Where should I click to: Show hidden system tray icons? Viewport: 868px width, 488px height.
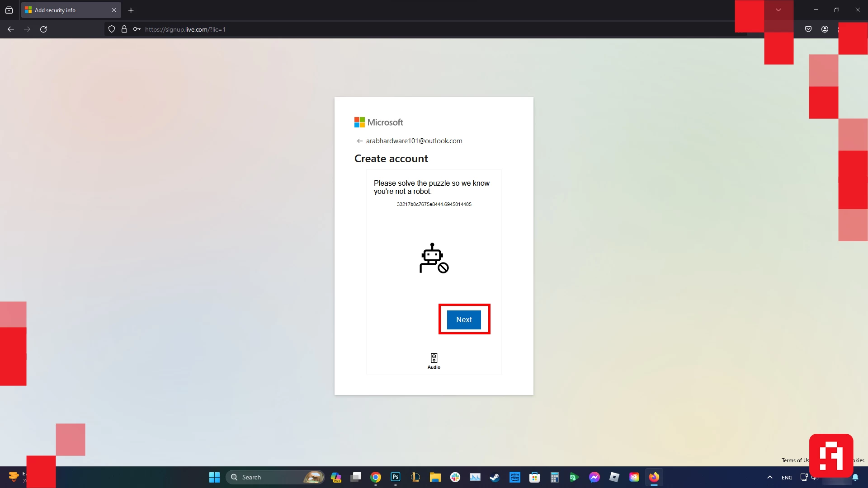(x=770, y=477)
